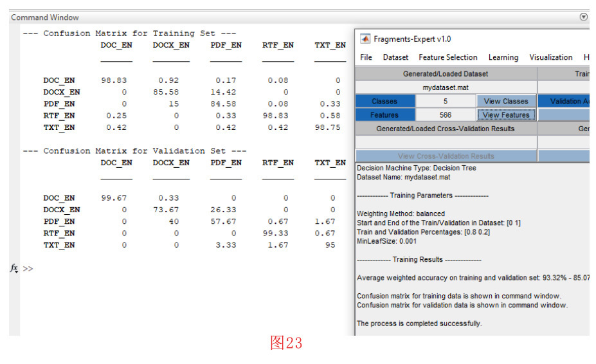The image size is (596, 364).
Task: Open the Learning menu
Action: click(x=503, y=57)
